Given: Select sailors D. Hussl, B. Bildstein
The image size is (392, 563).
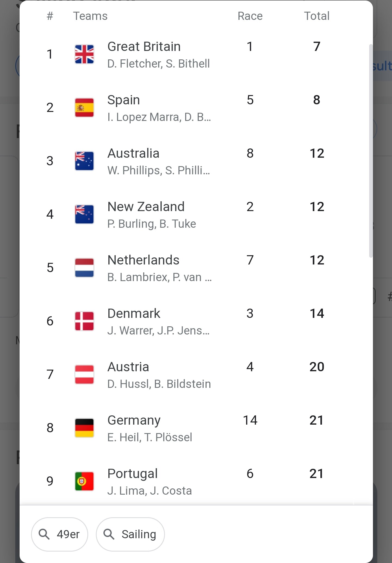Looking at the screenshot, I should click(159, 384).
